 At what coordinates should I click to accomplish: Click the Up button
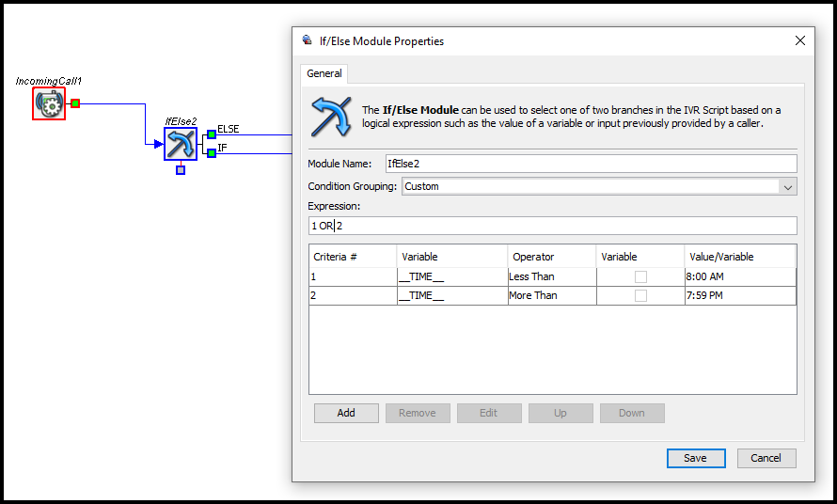[x=561, y=413]
